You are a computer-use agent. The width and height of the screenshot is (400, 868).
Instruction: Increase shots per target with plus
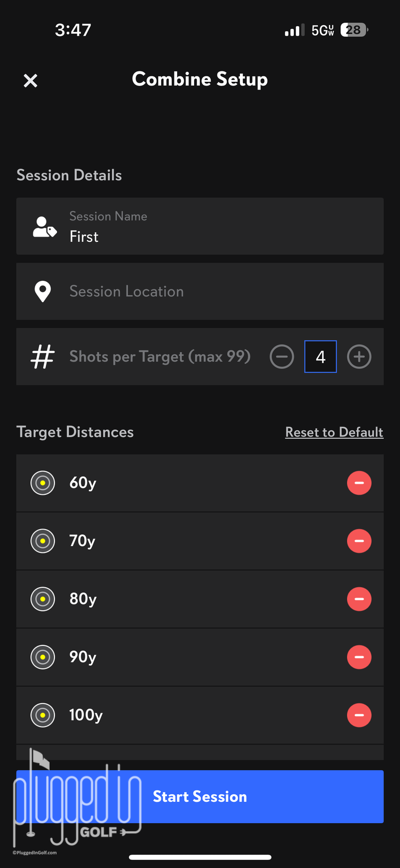tap(359, 357)
